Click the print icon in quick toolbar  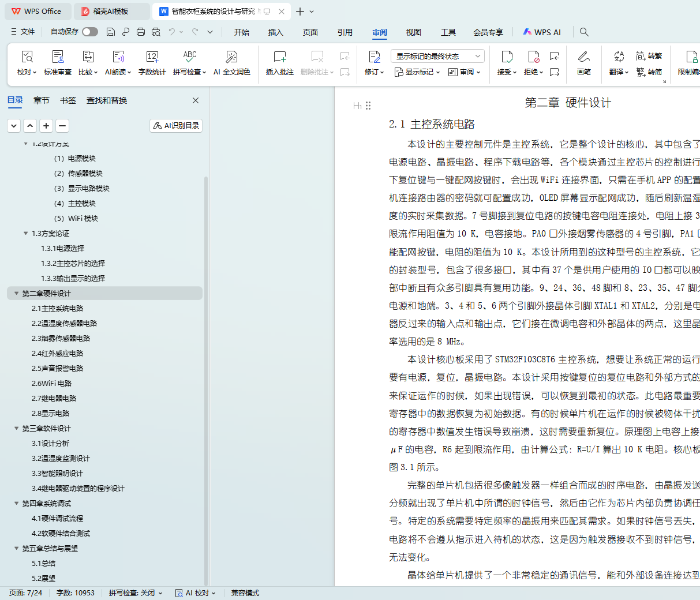[141, 32]
